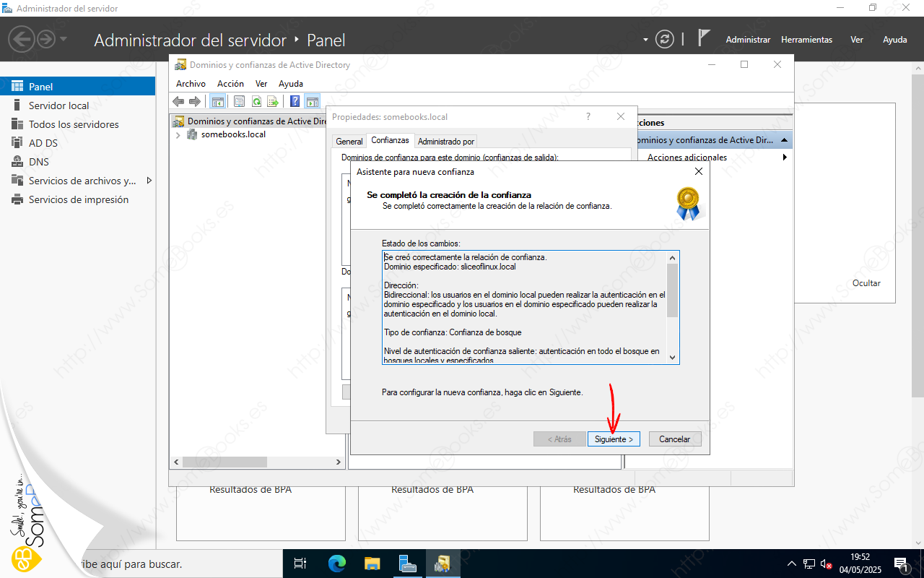
Task: Open the Acción menu
Action: pos(230,84)
